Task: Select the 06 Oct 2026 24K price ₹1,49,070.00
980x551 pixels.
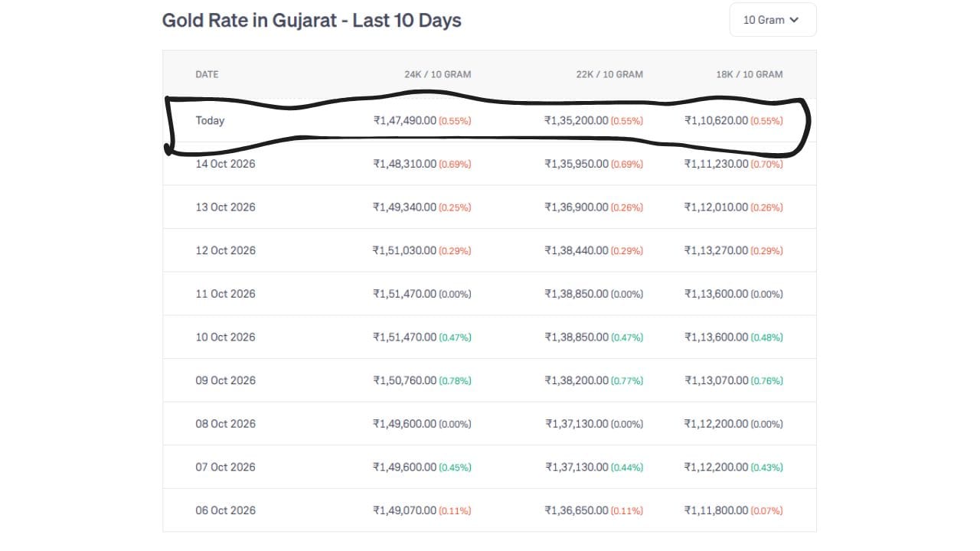Action: [405, 510]
